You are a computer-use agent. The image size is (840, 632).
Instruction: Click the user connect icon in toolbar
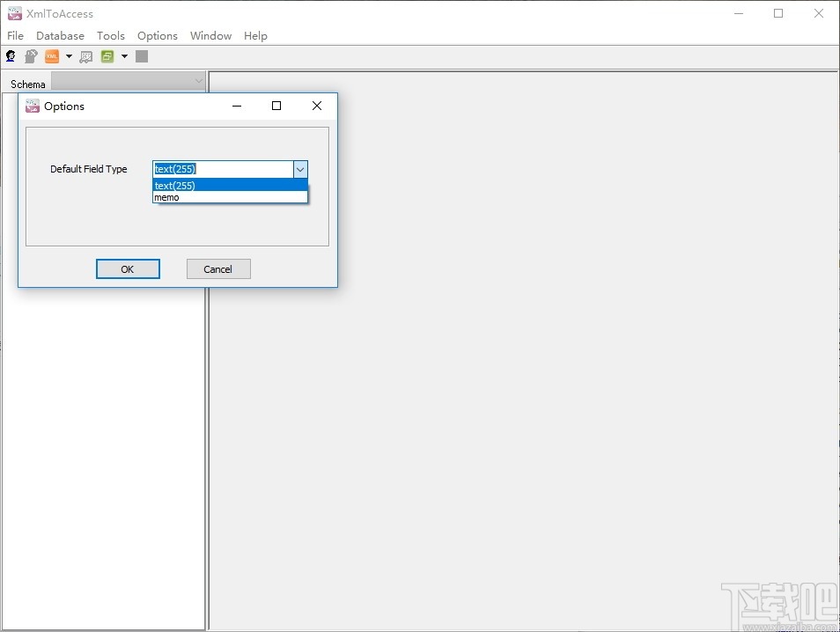(x=11, y=55)
